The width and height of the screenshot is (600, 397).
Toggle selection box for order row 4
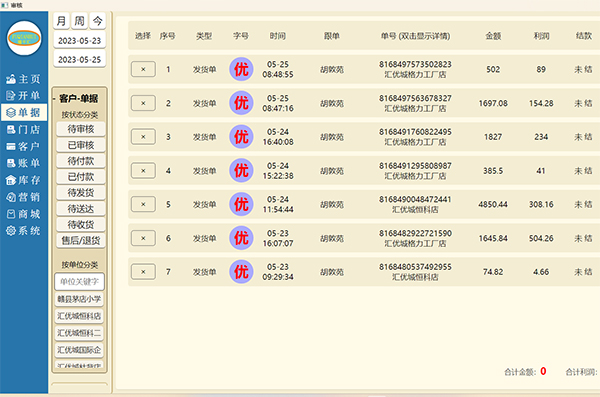coord(143,171)
